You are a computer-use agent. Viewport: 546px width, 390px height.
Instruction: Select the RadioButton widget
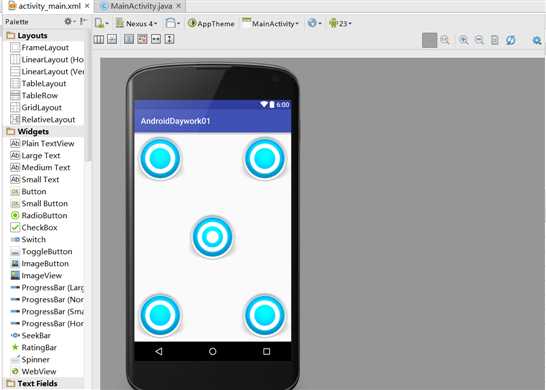click(39, 216)
